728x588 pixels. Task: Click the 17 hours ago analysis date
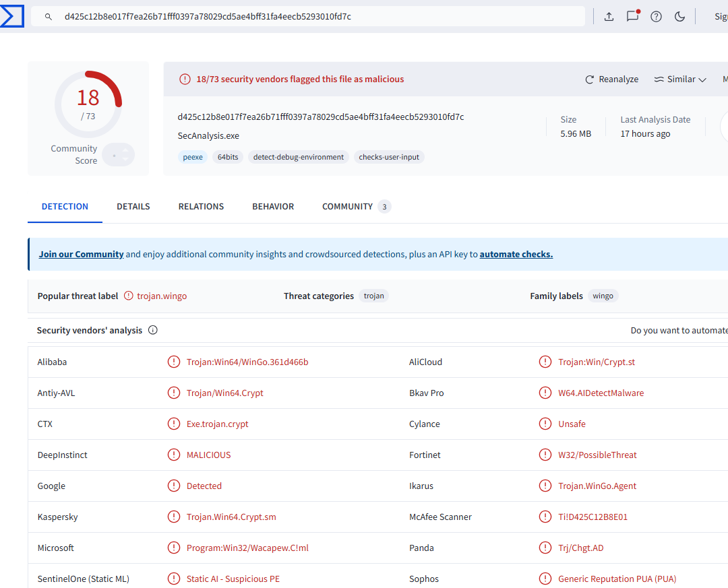[645, 133]
